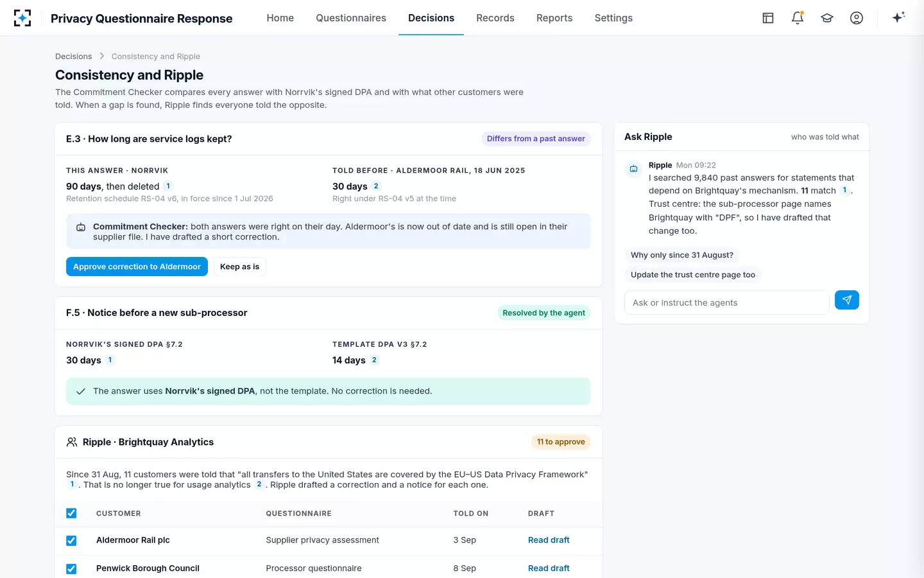
Task: Click the breadcrumb chevron separator
Action: pyautogui.click(x=101, y=57)
